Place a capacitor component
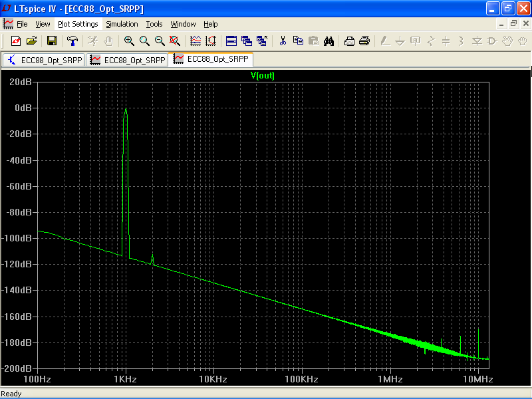The image size is (532, 399). coord(446,41)
